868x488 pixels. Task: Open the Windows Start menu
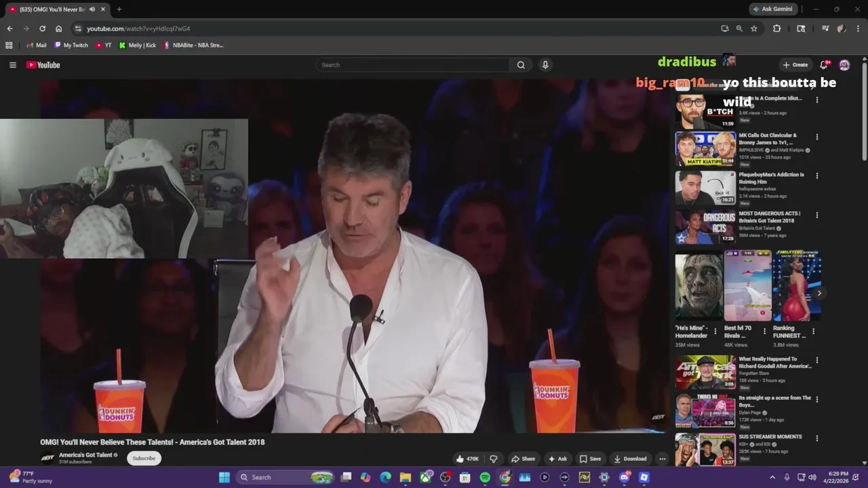[x=224, y=477]
